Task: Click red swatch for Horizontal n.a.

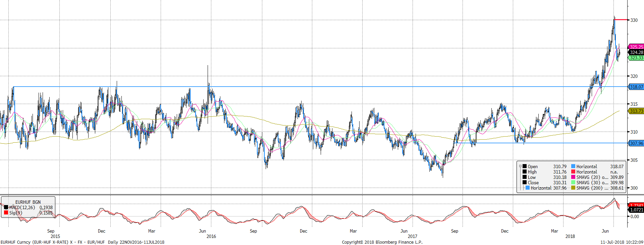Action: click(x=573, y=171)
